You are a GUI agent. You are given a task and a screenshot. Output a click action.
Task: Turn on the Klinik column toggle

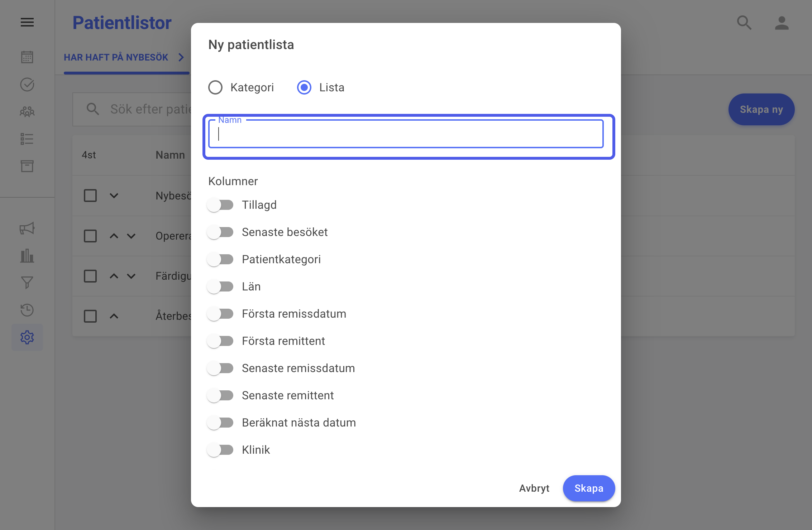click(x=220, y=450)
